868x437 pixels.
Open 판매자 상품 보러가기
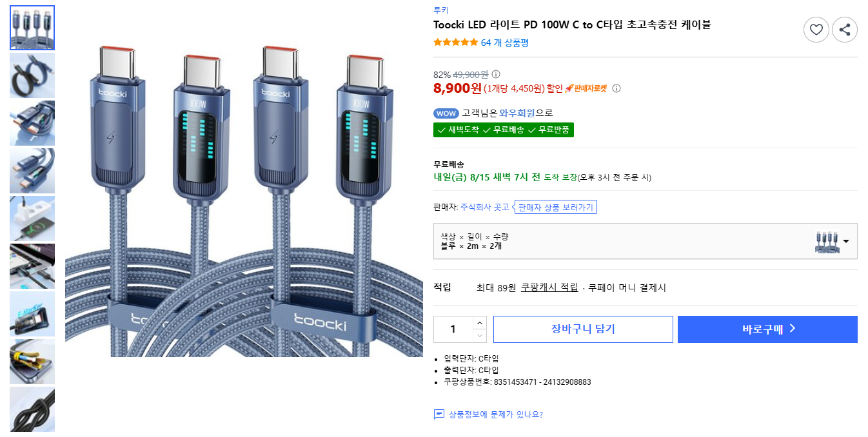tap(555, 208)
